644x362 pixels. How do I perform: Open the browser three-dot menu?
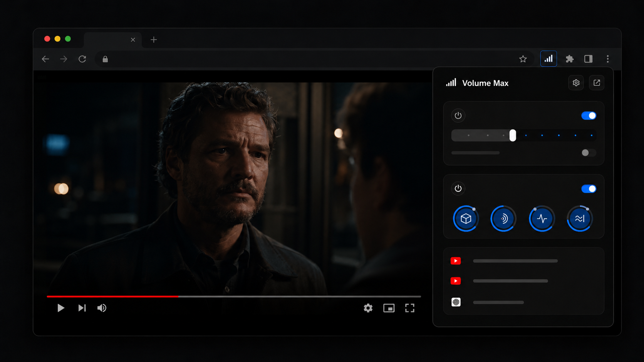click(x=608, y=59)
